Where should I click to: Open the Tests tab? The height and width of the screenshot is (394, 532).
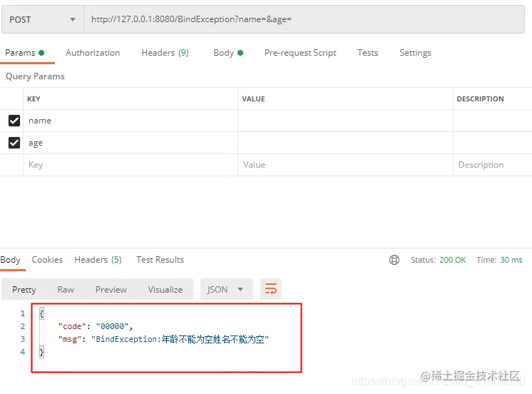[368, 53]
